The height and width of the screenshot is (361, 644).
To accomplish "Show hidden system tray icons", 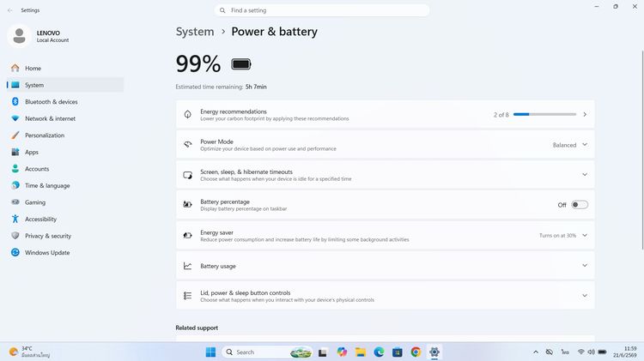I will pos(536,352).
